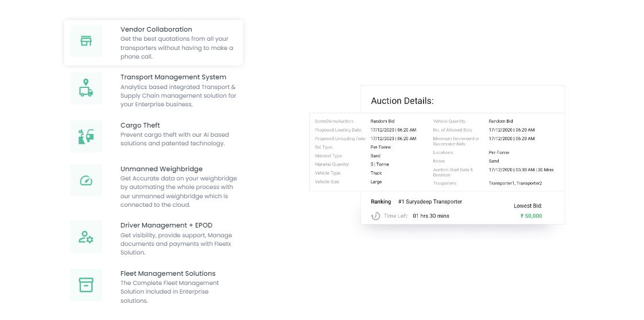
Task: Click the Vendor Collaboration description text
Action: tap(177, 48)
